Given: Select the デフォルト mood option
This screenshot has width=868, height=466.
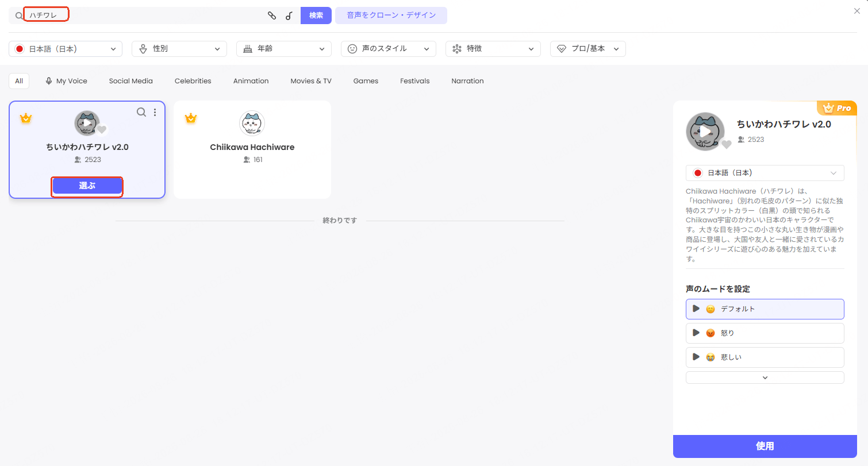Looking at the screenshot, I should pos(765,309).
